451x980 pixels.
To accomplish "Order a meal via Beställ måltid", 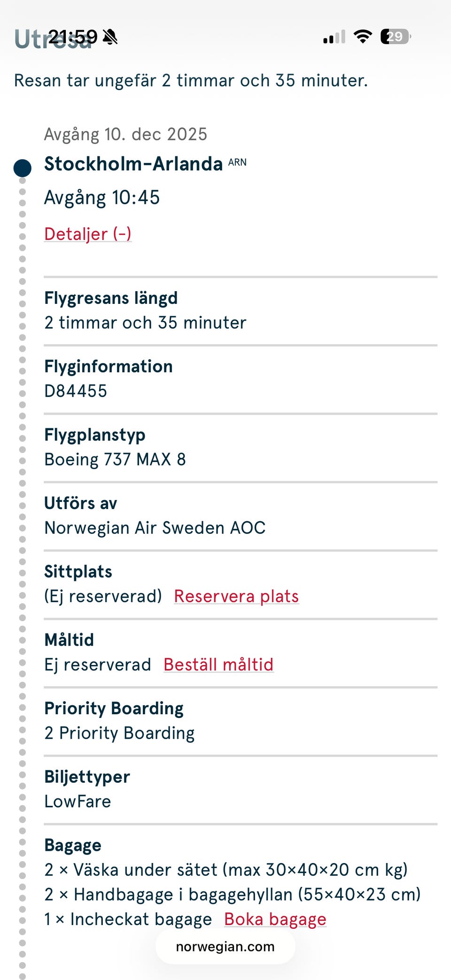I will pyautogui.click(x=218, y=664).
